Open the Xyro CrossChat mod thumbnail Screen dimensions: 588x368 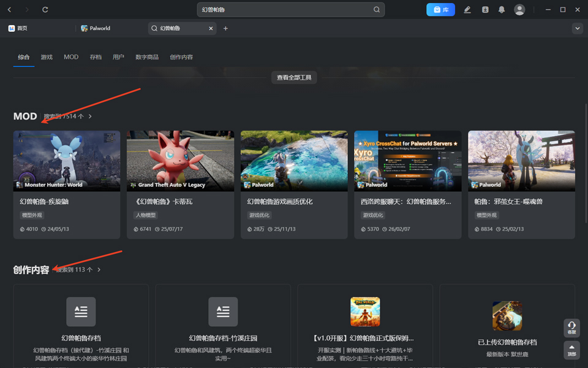click(408, 161)
